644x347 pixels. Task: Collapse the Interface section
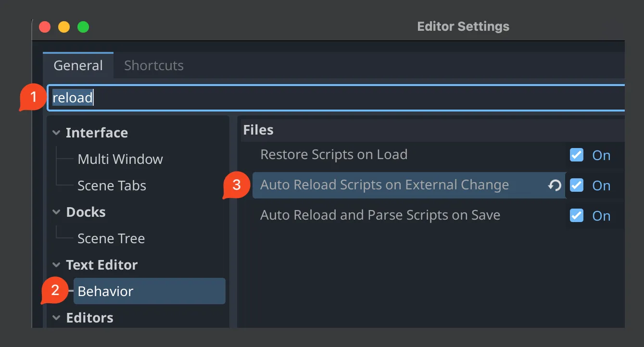(x=56, y=133)
